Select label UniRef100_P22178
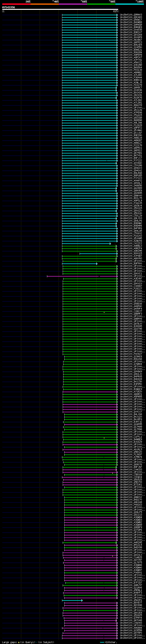Screen dimensions: 146x644 [x=131, y=145]
